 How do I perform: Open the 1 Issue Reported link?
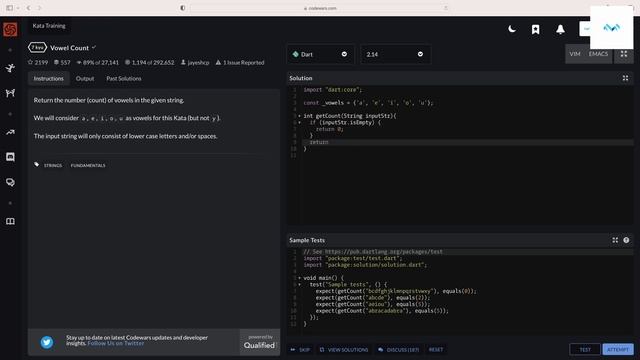click(x=240, y=62)
